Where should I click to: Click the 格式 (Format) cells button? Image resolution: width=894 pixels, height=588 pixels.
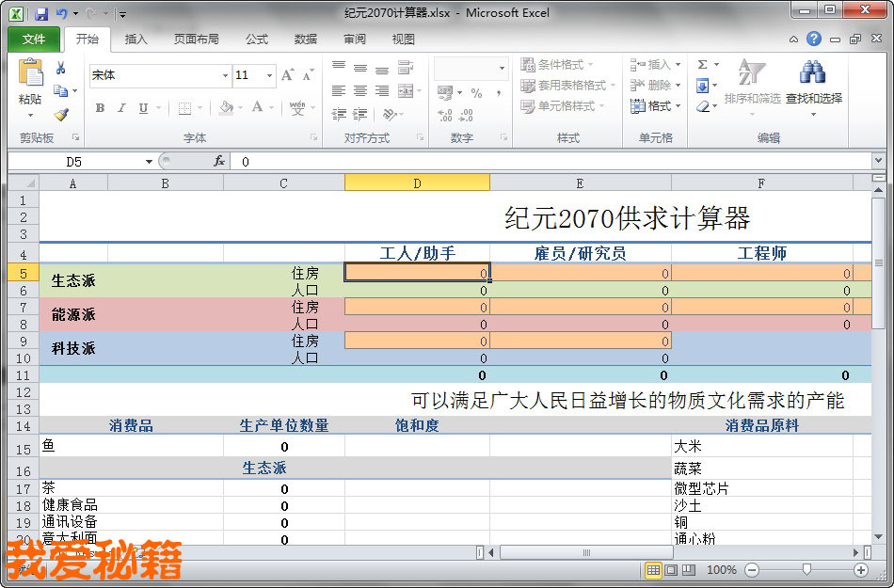653,106
